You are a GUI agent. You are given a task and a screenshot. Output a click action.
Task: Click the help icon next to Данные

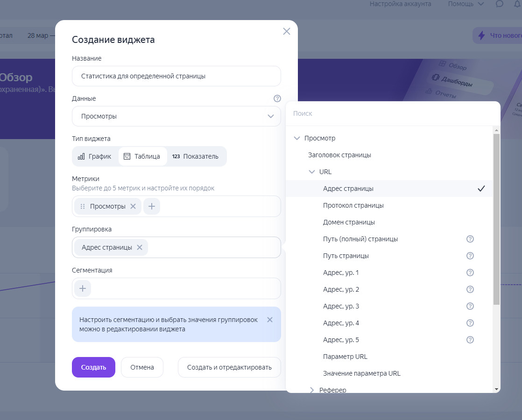point(277,98)
